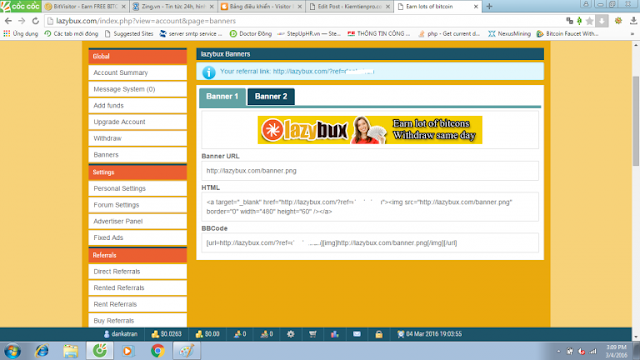Bookmark this page with the star icon
640x360 pixels.
pyautogui.click(x=589, y=21)
